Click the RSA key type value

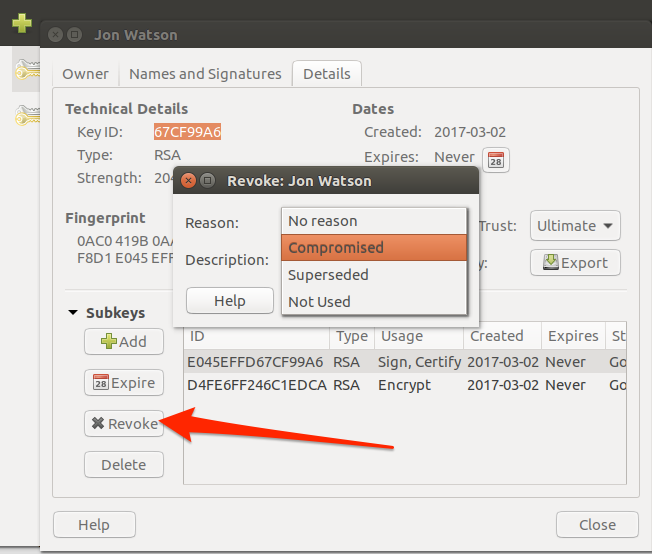pos(167,155)
